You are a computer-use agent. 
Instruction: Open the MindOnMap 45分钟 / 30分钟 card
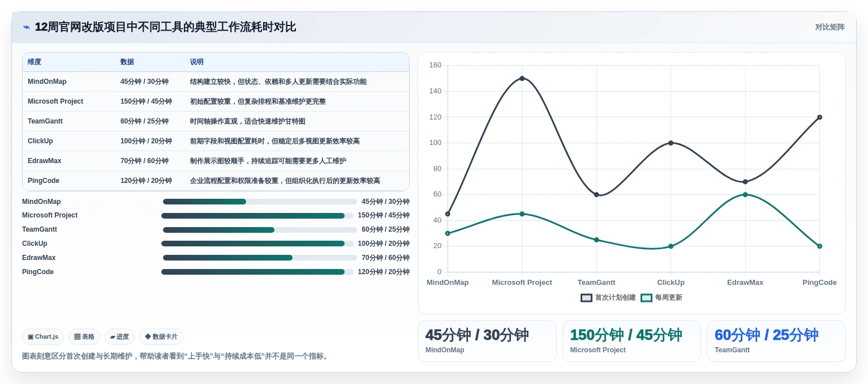click(x=487, y=341)
